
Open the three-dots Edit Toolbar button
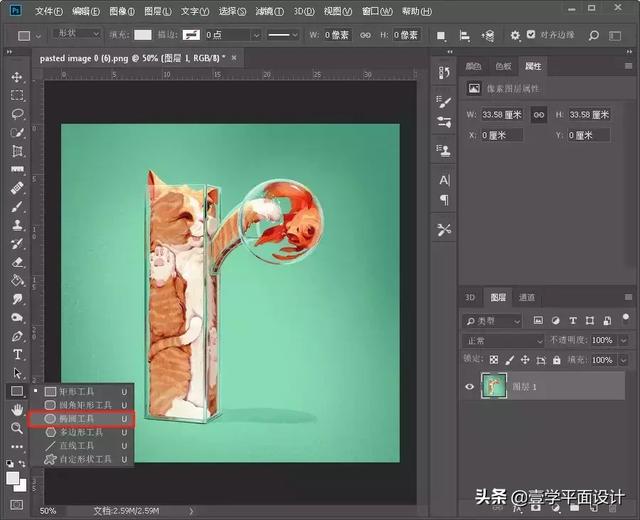click(17, 447)
